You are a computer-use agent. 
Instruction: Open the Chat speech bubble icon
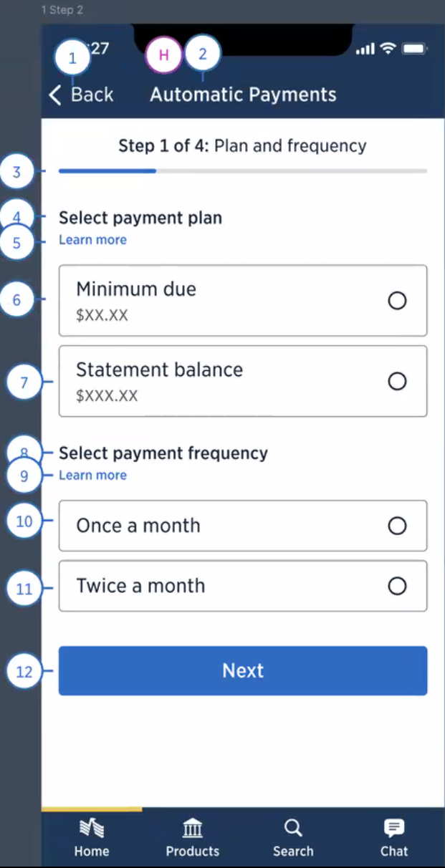[x=393, y=829]
